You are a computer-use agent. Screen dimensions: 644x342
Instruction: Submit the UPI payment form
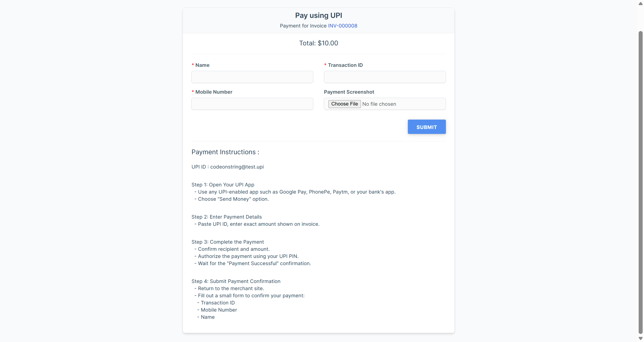coord(426,127)
